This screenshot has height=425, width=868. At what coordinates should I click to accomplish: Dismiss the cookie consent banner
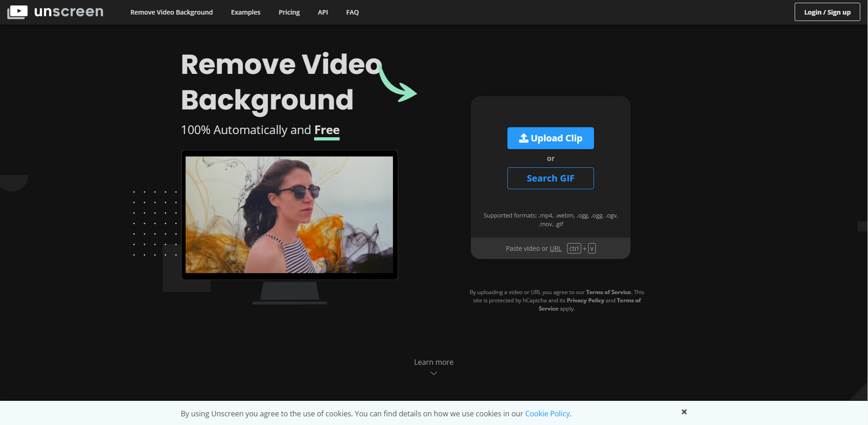[x=684, y=411]
